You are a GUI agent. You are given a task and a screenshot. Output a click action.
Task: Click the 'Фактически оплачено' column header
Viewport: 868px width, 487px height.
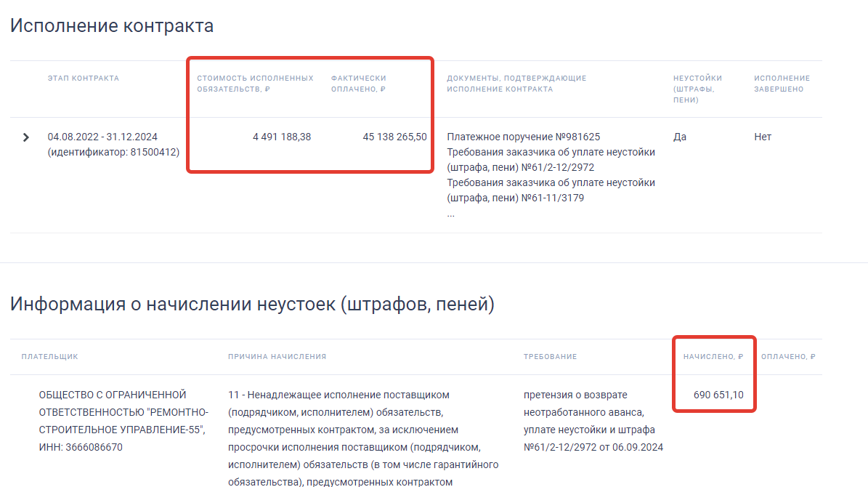[x=359, y=84]
